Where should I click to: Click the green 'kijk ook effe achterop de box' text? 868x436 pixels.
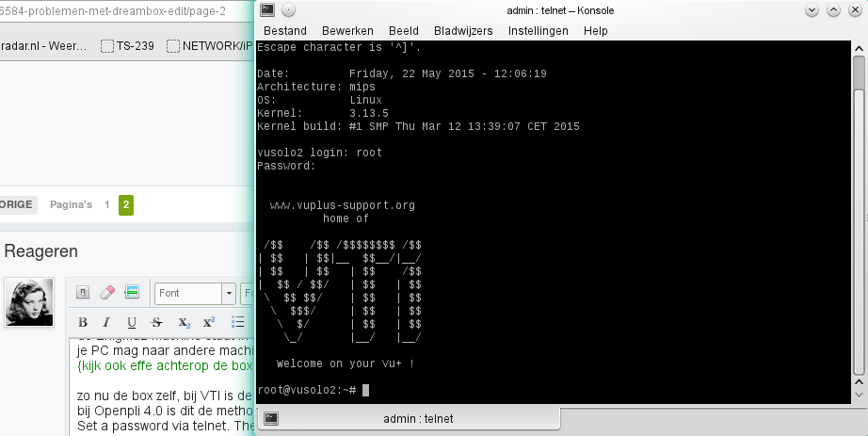pos(165,365)
